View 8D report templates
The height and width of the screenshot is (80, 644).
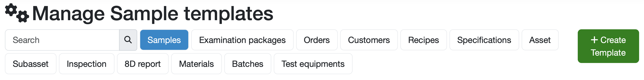142,64
